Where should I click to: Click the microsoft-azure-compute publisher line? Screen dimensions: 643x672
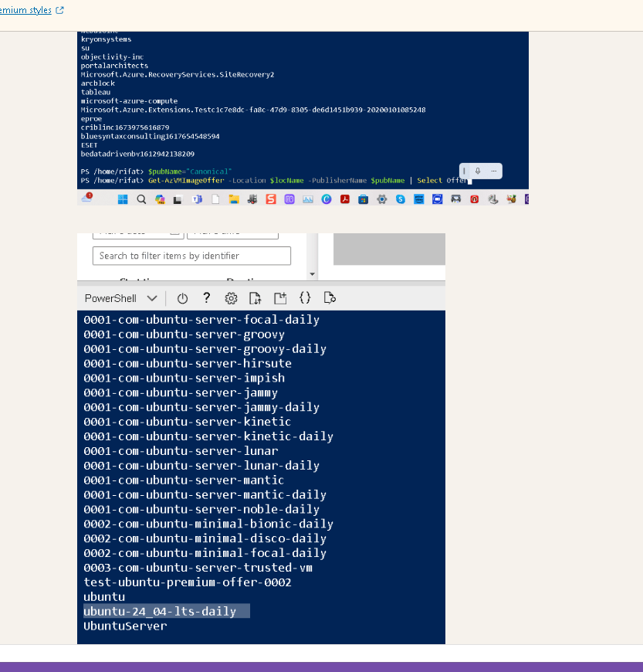[129, 101]
